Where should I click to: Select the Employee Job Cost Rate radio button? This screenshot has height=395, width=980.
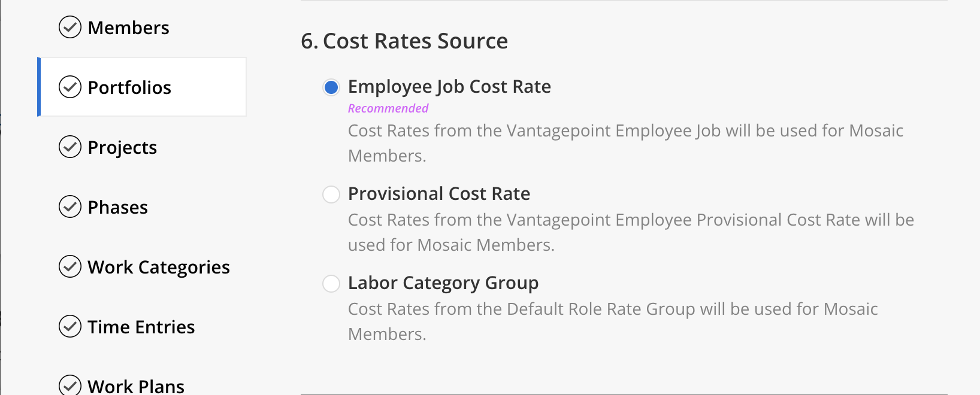pos(331,87)
